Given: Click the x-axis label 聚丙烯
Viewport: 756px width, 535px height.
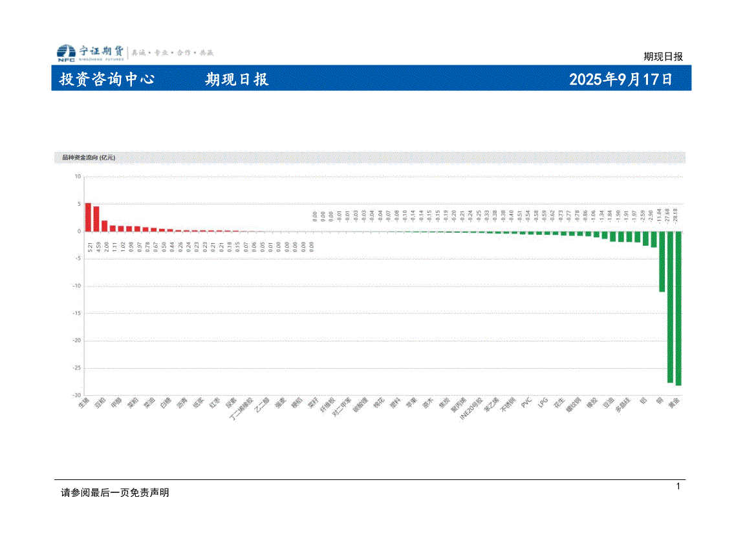Looking at the screenshot, I should click(459, 405).
